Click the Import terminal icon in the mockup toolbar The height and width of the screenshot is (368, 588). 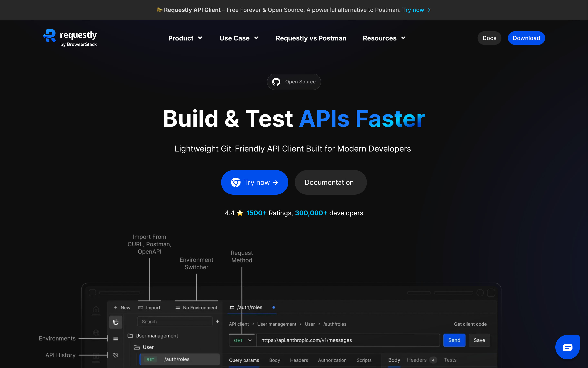point(141,307)
